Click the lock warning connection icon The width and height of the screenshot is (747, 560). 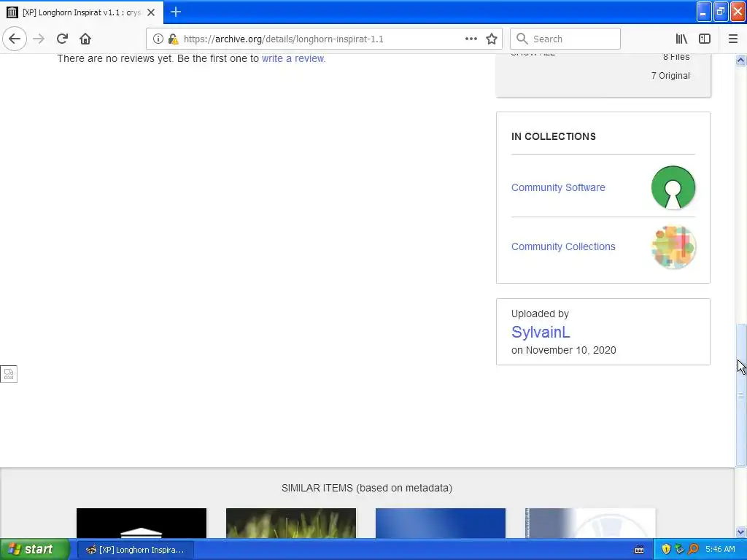click(x=173, y=39)
